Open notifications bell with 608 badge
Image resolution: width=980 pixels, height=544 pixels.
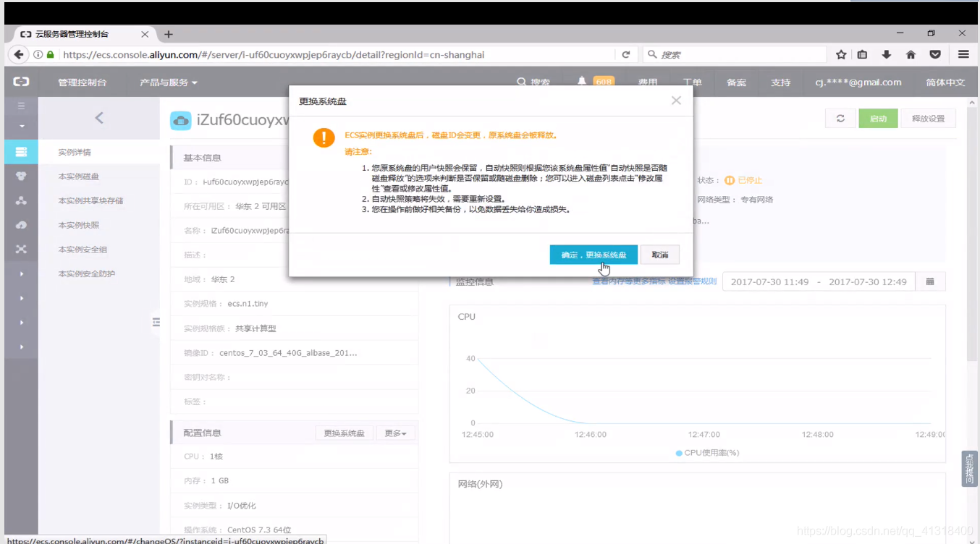595,82
